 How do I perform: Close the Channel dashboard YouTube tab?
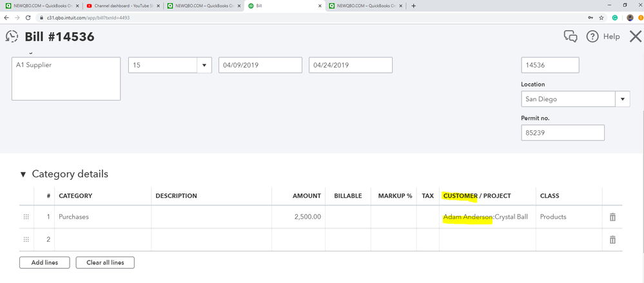click(x=158, y=6)
